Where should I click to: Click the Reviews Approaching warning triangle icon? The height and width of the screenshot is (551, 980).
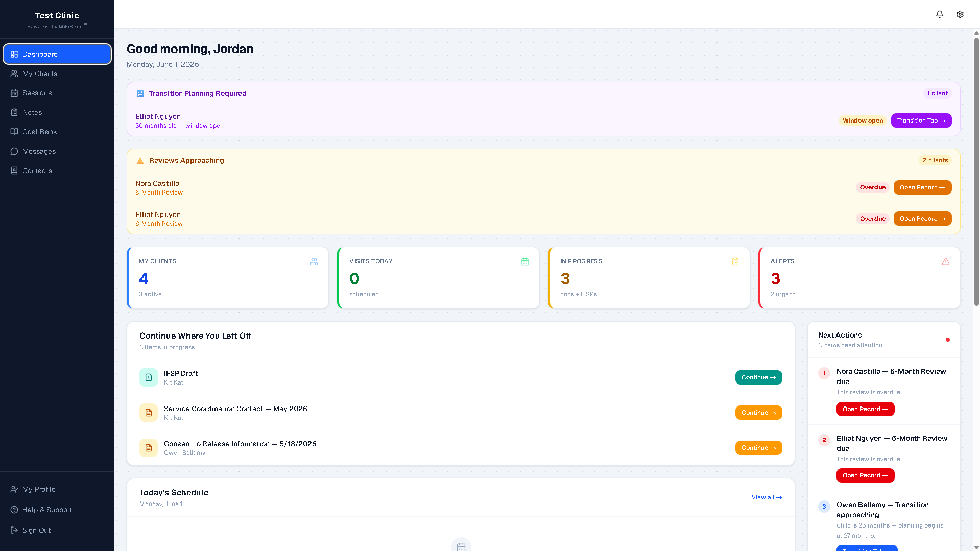click(140, 161)
